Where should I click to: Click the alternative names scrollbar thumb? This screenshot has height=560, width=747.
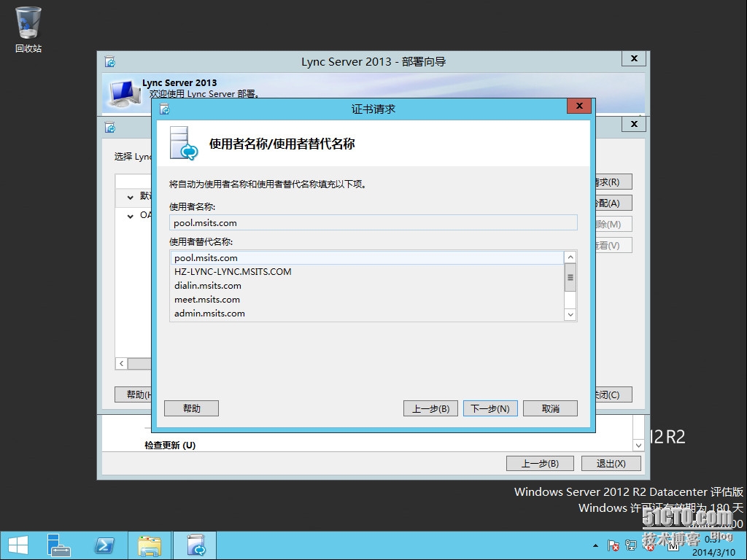pyautogui.click(x=570, y=277)
